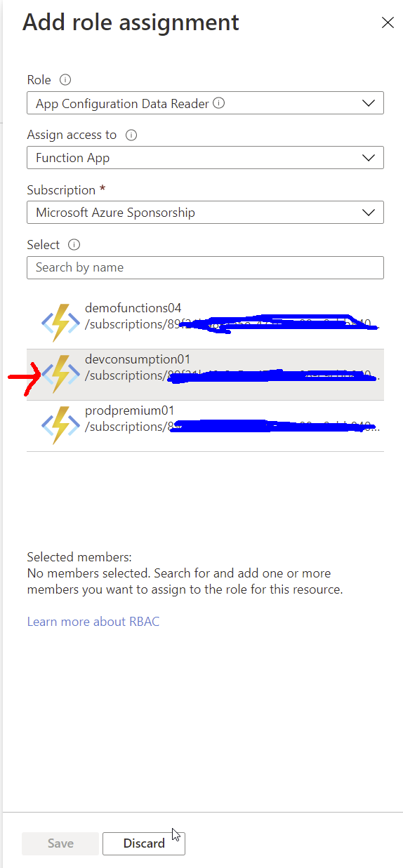Select the prodpremium01 function app

[205, 425]
